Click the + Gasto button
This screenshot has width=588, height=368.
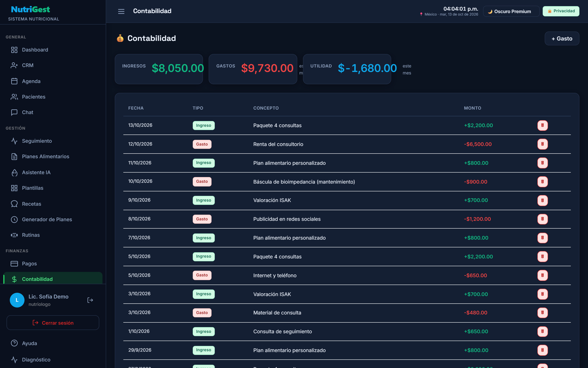[562, 38]
